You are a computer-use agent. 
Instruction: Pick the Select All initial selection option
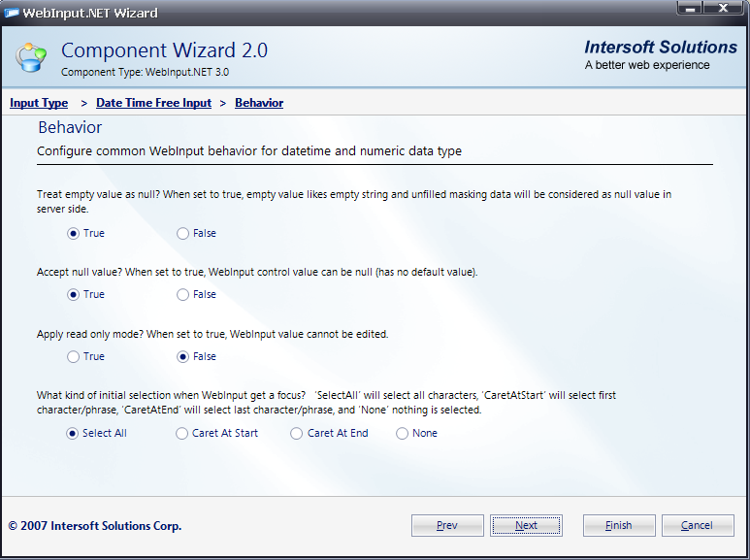73,433
